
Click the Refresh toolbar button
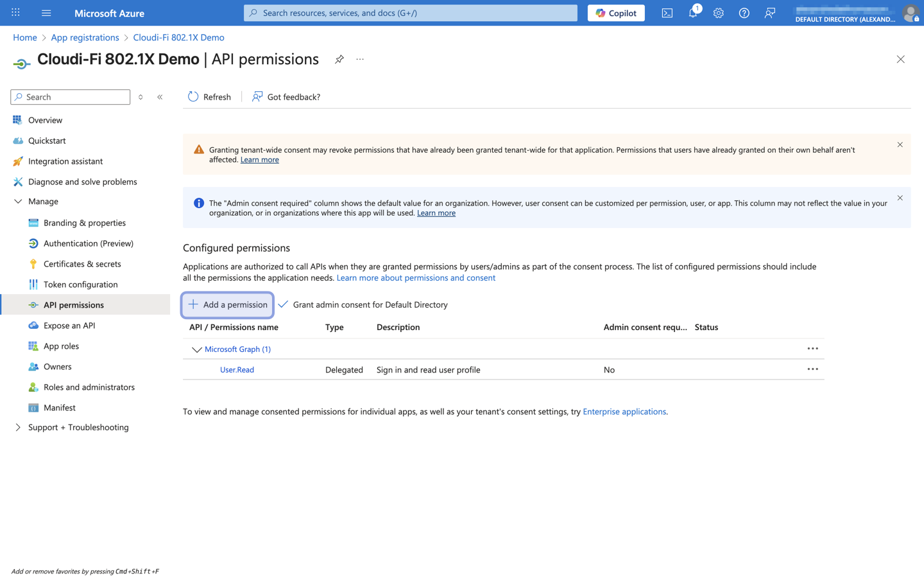tap(209, 97)
